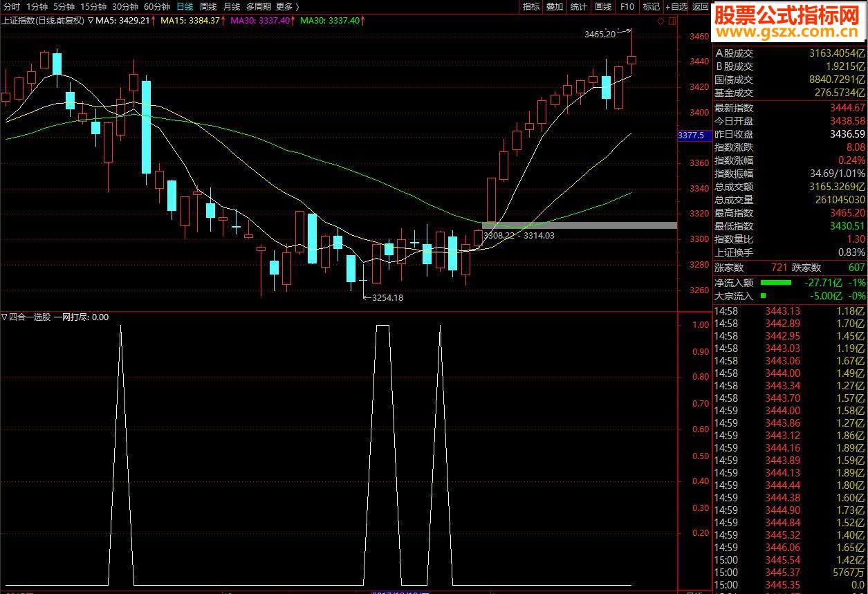Image resolution: width=868 pixels, height=594 pixels.
Task: Click the 指数量比 row
Action: (x=790, y=239)
